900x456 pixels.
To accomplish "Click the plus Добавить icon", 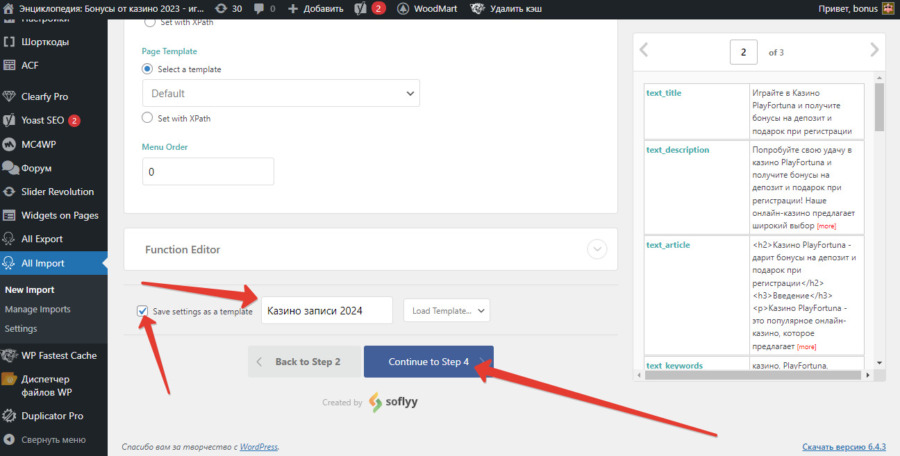I will 293,9.
